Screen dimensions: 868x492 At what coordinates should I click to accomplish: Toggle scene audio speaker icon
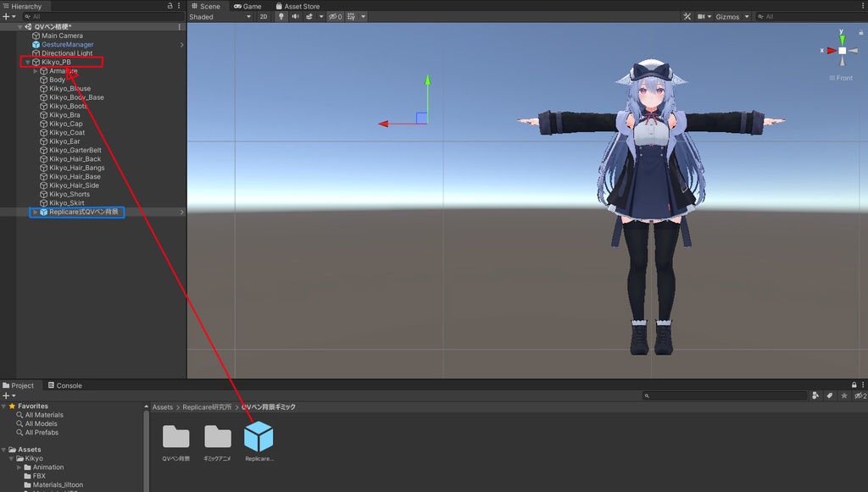[296, 17]
